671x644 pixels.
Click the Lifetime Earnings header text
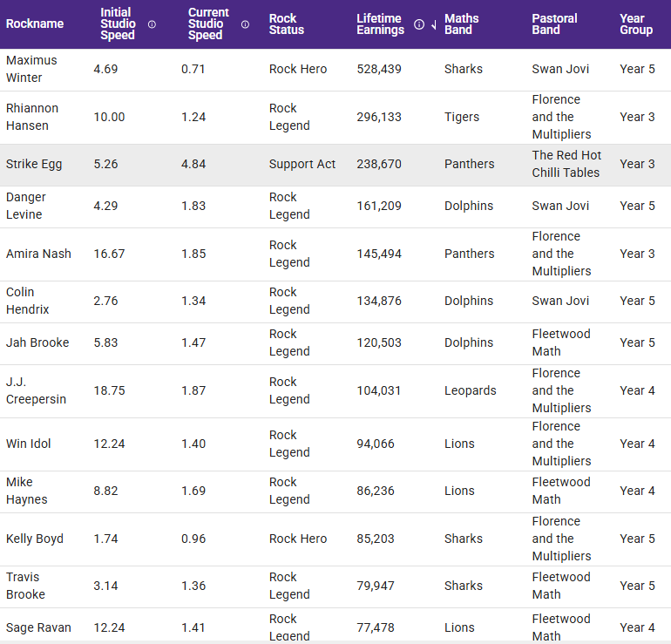(x=381, y=24)
